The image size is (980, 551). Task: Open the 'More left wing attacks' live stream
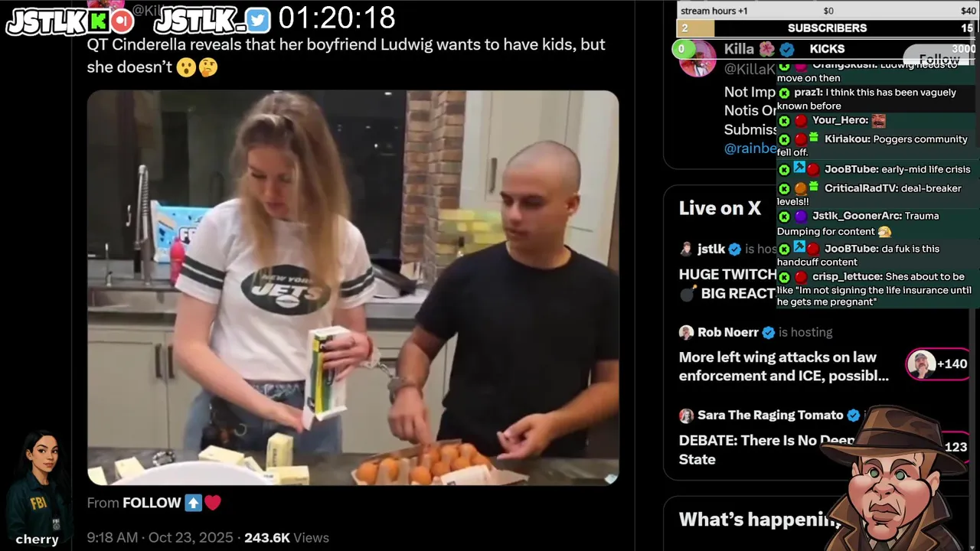[x=784, y=367]
